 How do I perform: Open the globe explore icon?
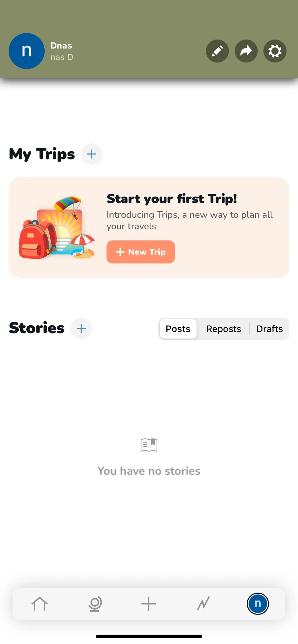pos(95,604)
